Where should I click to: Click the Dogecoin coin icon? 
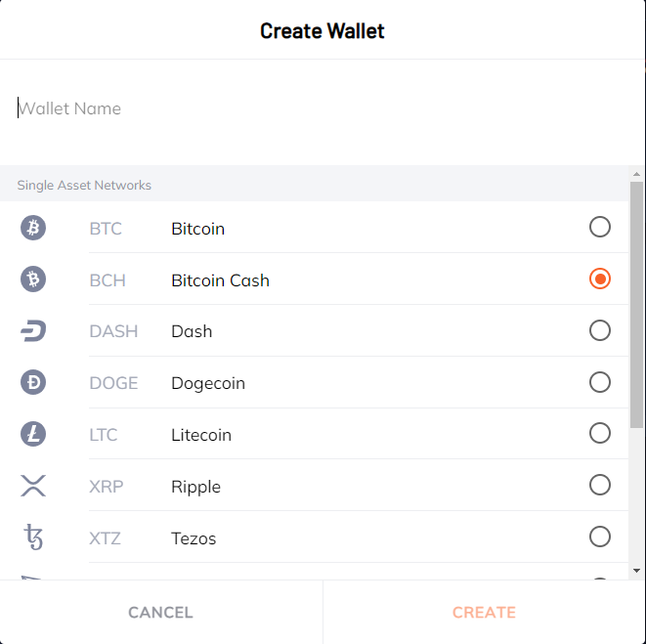[33, 382]
